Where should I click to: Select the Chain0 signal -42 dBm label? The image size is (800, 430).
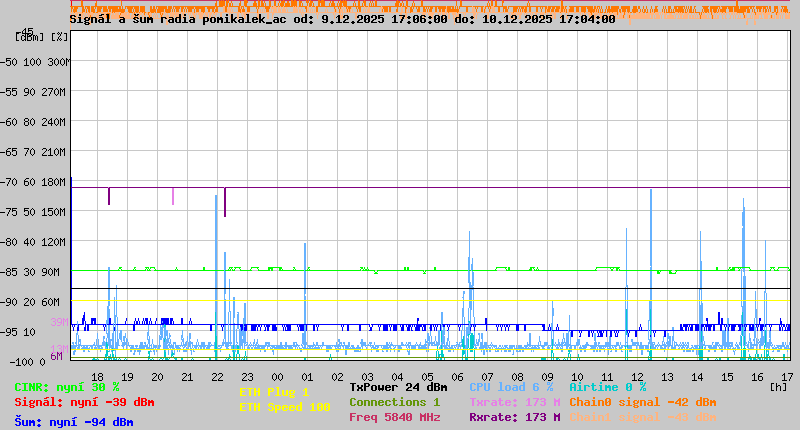click(642, 402)
